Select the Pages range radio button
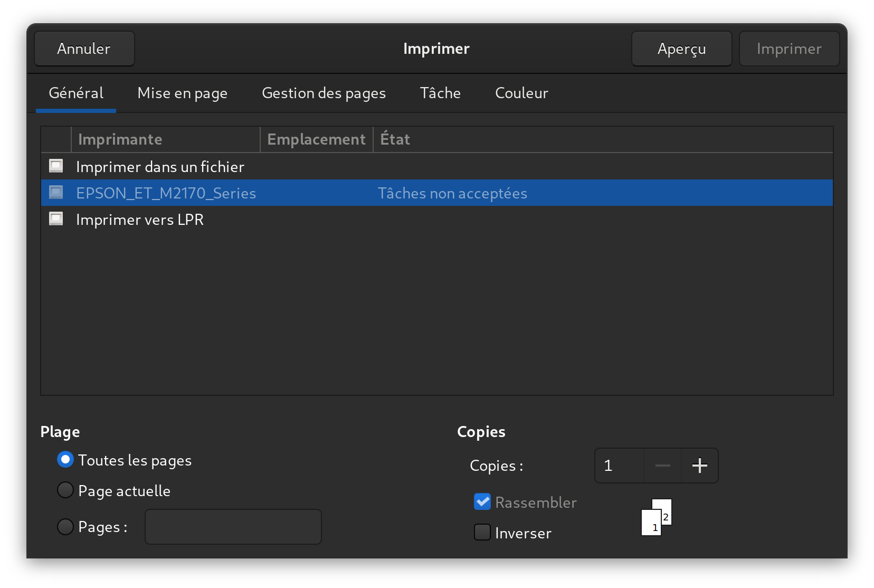The image size is (874, 588). tap(65, 527)
